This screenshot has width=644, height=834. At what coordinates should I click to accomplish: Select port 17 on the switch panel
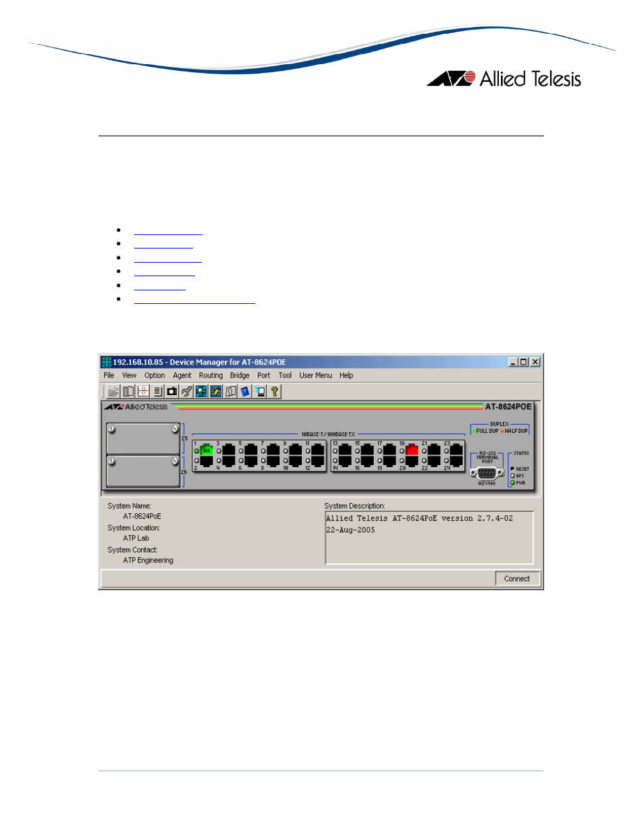point(390,450)
